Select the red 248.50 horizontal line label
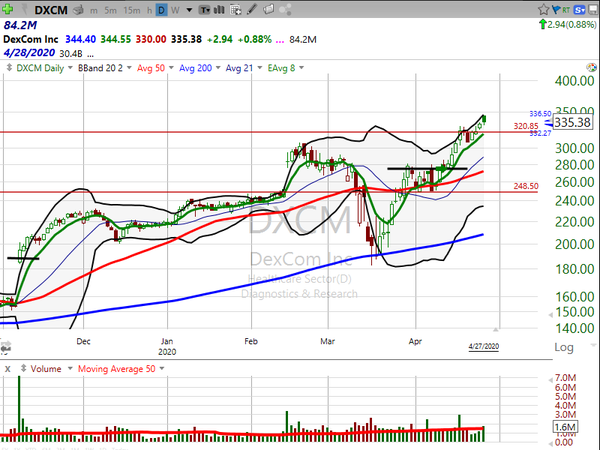Screen dimensions: 600x450 526,186
